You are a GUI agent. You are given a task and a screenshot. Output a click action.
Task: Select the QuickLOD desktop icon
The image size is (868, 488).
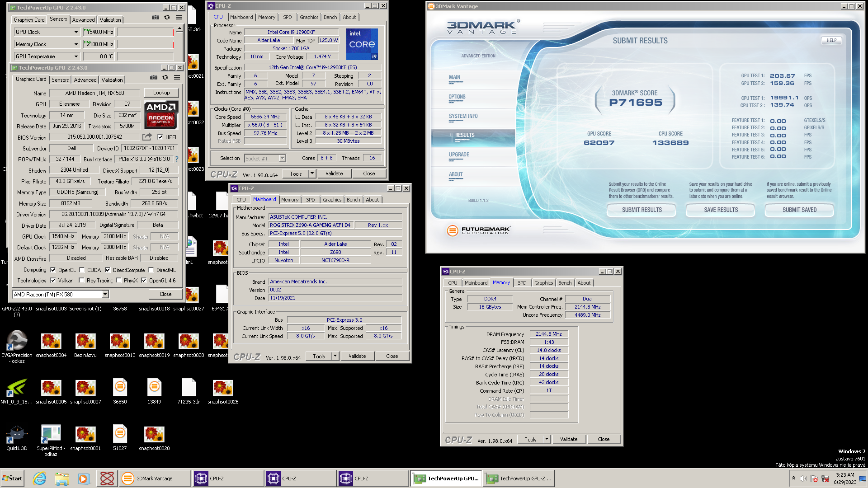pyautogui.click(x=17, y=438)
